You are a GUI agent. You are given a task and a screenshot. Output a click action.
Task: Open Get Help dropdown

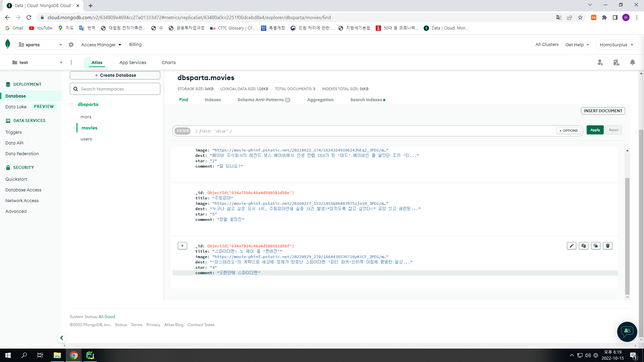pos(577,45)
